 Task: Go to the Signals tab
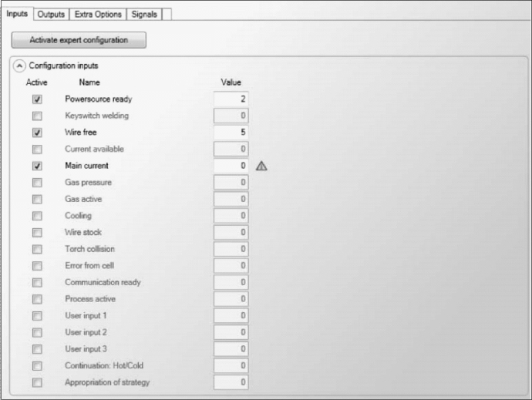(144, 14)
